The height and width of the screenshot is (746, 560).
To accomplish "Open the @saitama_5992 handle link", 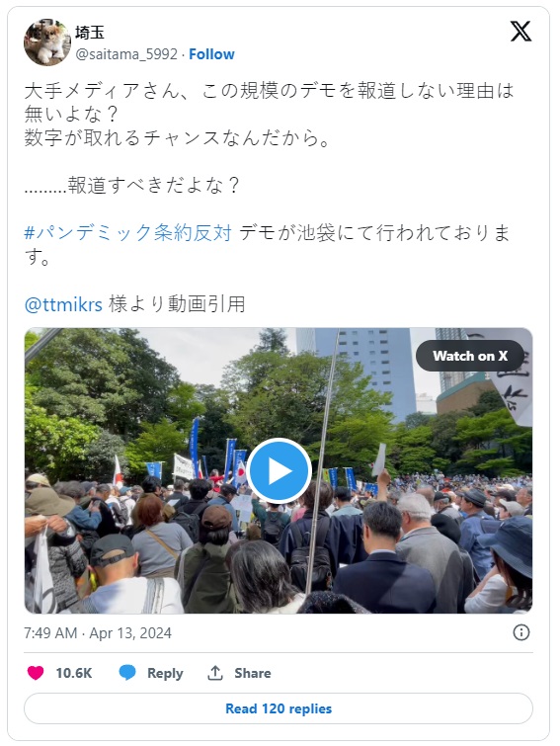I will pos(126,54).
